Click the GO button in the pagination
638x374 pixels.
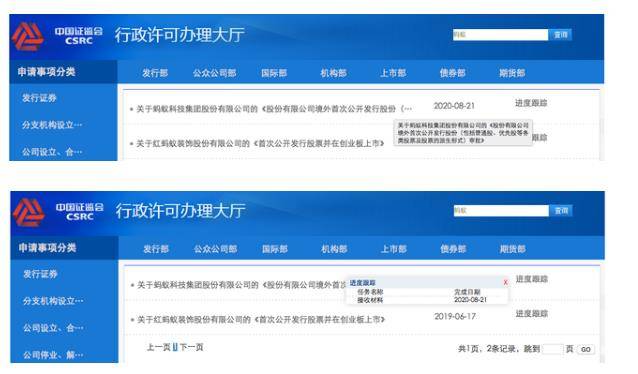pos(586,349)
